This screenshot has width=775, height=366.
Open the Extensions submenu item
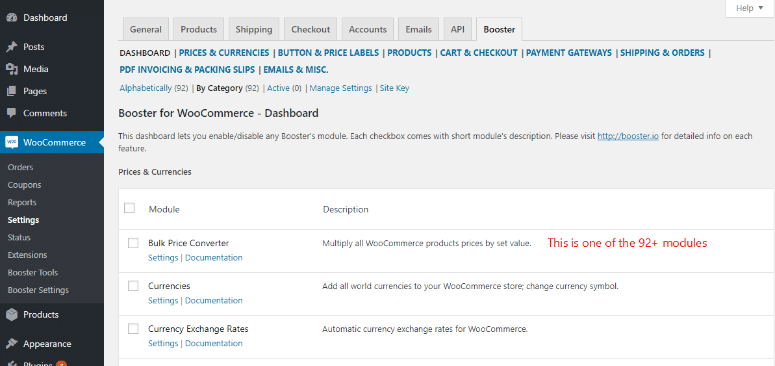coord(27,255)
